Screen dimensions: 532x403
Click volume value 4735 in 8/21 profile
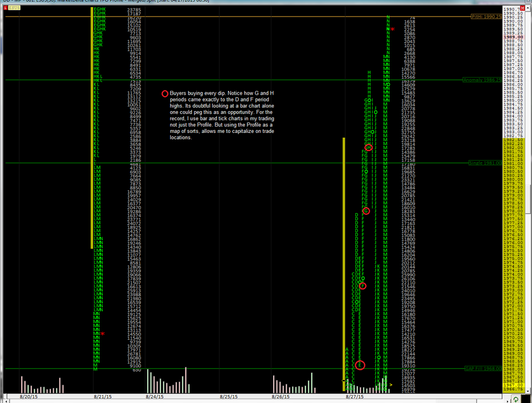coord(135,77)
